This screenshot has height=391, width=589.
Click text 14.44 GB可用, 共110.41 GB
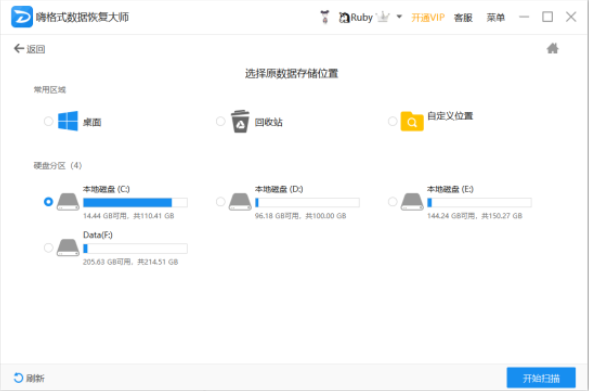(128, 216)
